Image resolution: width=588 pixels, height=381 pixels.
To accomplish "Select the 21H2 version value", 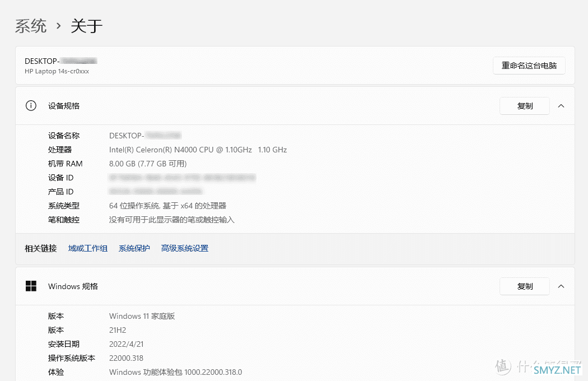I will tap(118, 331).
